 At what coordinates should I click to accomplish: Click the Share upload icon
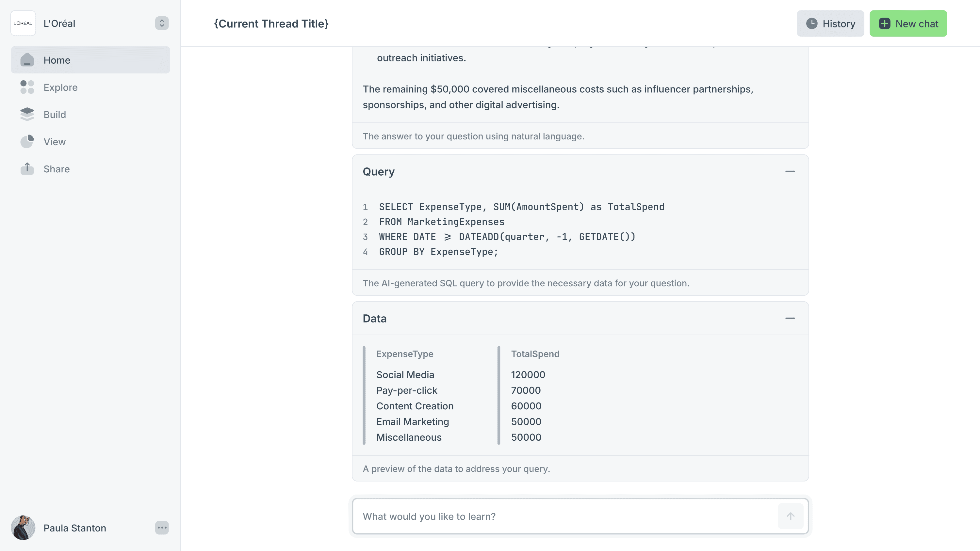[x=27, y=169]
